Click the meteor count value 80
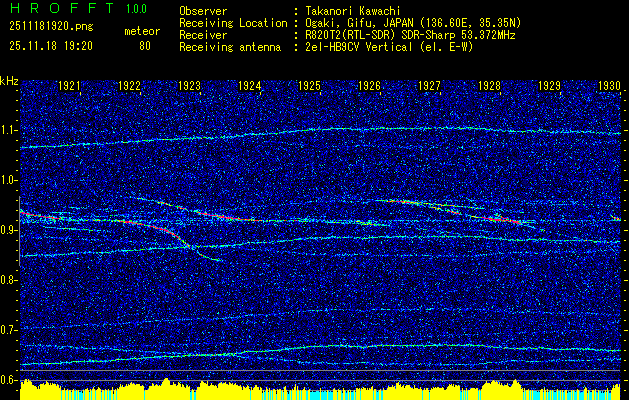This screenshot has height=400, width=629. 145,46
